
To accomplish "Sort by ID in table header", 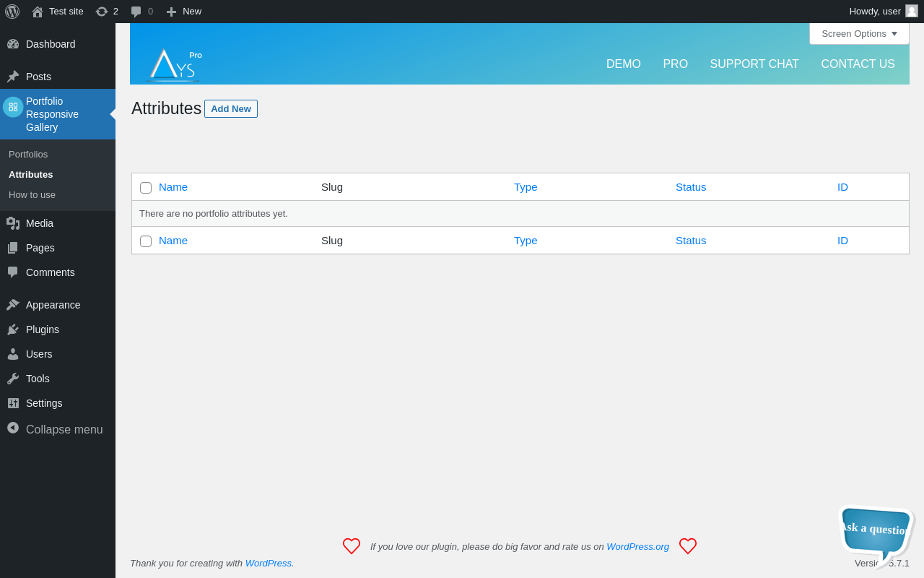I will pos(842,187).
